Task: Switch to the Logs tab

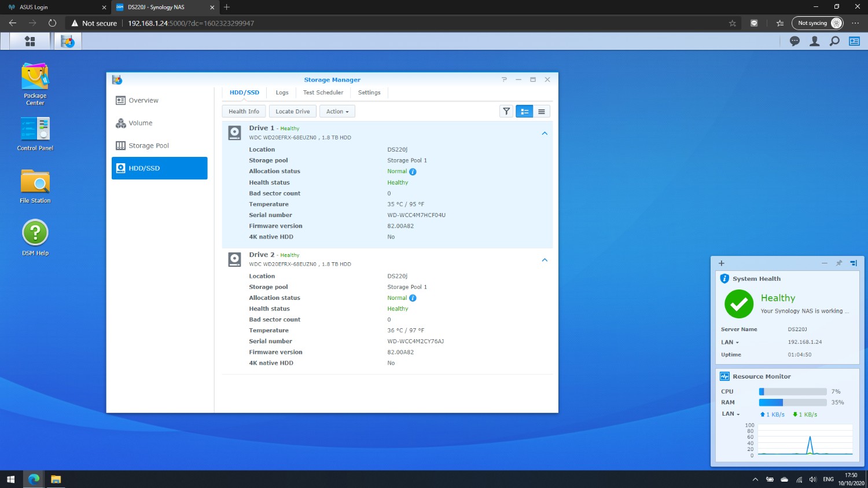Action: tap(282, 93)
